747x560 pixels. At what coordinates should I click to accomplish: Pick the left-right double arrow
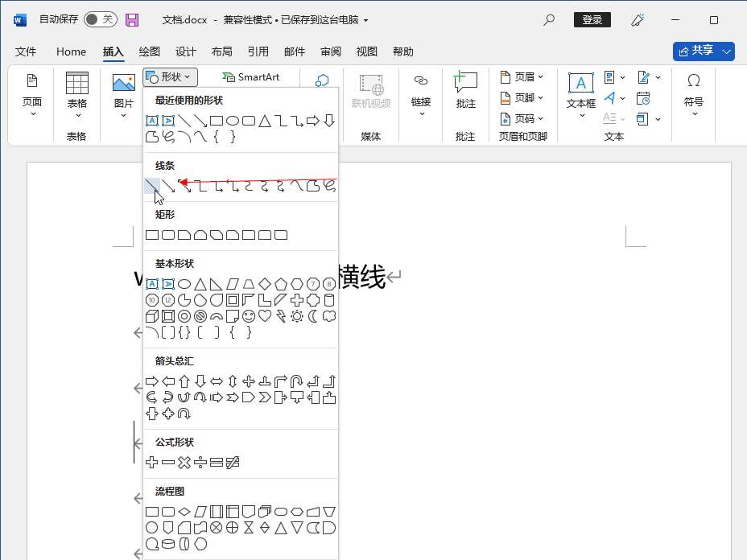[217, 381]
